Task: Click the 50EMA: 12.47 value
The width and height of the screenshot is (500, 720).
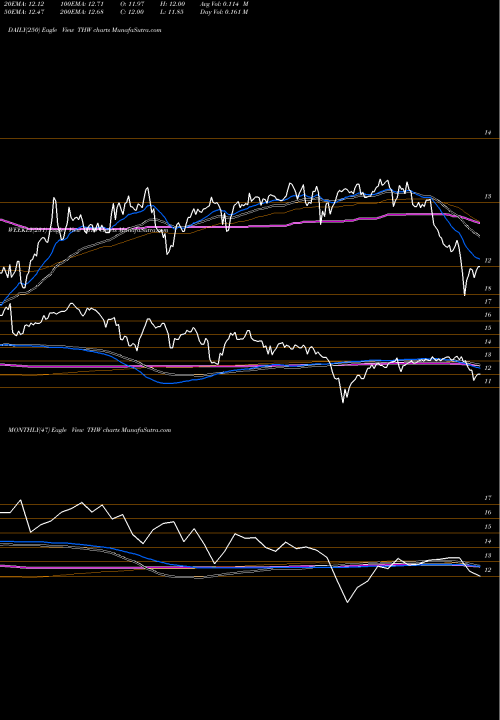Action: click(23, 12)
